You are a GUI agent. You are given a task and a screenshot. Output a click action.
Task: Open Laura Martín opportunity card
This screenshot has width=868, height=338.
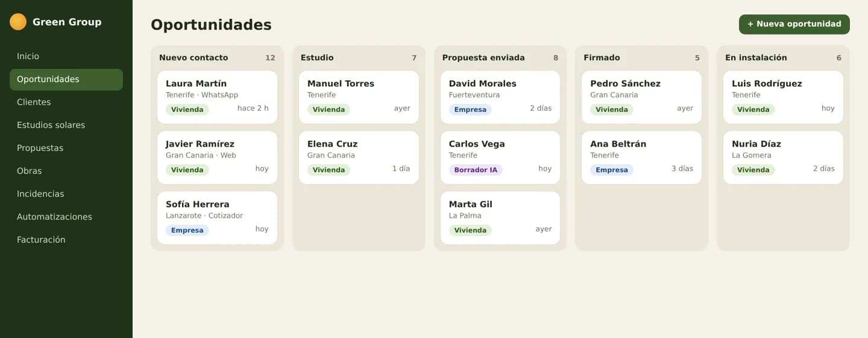(x=217, y=97)
